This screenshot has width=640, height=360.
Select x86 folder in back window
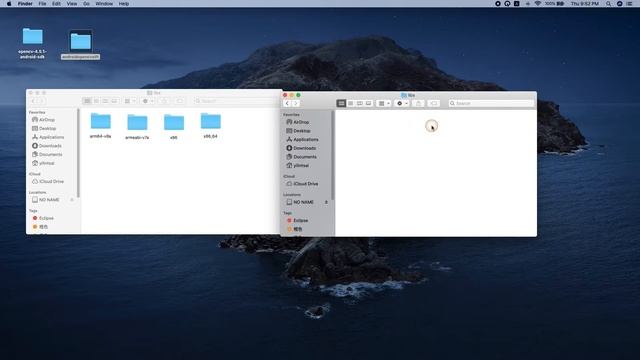coord(174,127)
